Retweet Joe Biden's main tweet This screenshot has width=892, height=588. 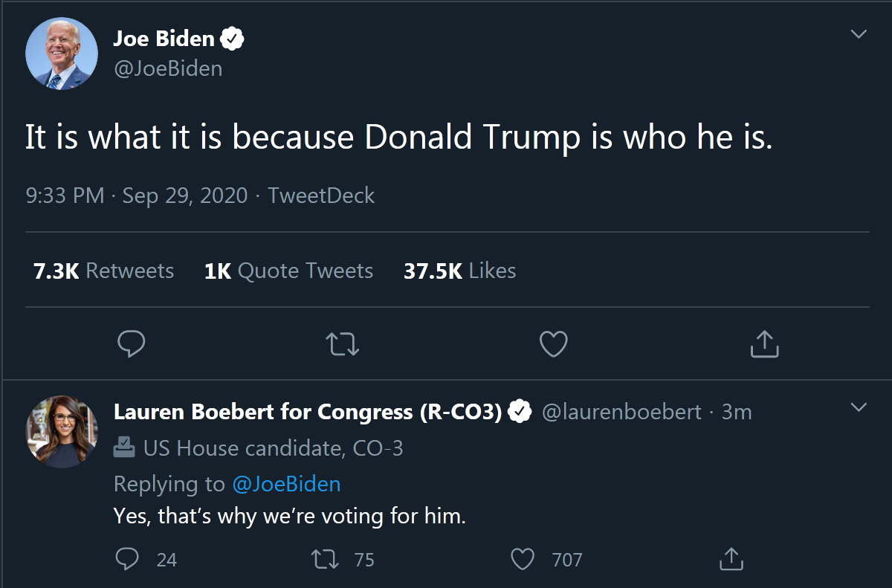coord(343,343)
